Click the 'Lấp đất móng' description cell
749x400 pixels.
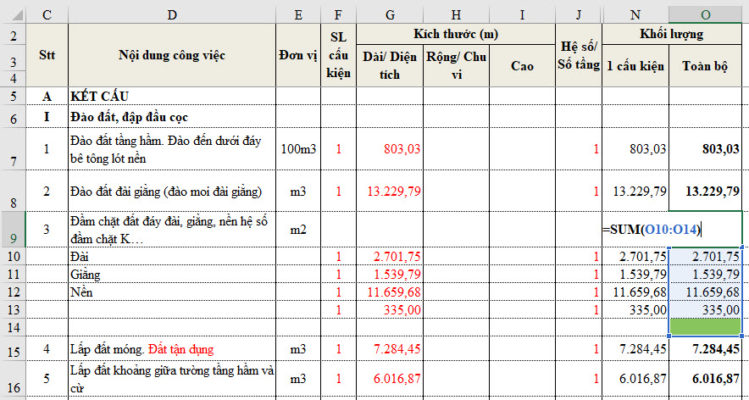click(x=171, y=350)
